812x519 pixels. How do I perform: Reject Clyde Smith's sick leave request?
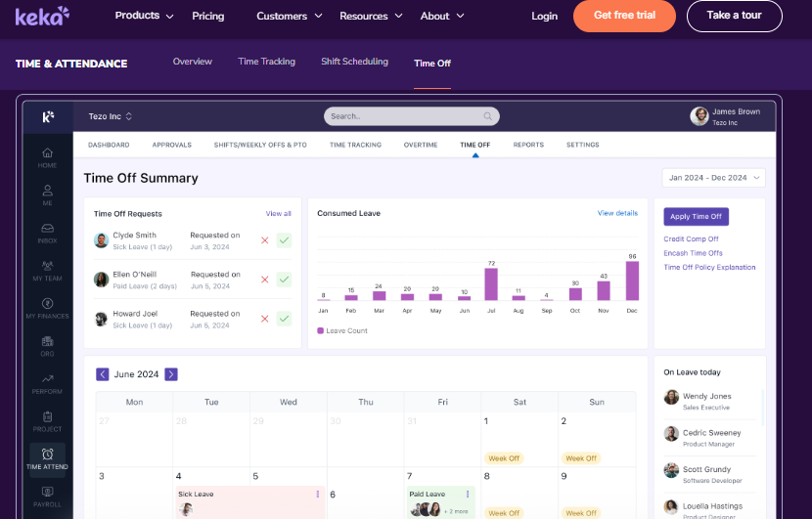pos(264,240)
